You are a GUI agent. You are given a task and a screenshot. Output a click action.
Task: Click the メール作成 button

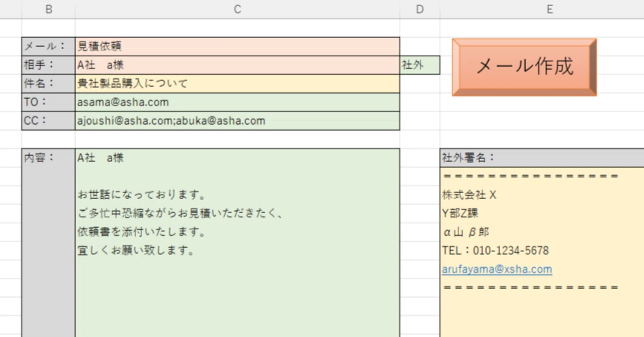coord(524,67)
